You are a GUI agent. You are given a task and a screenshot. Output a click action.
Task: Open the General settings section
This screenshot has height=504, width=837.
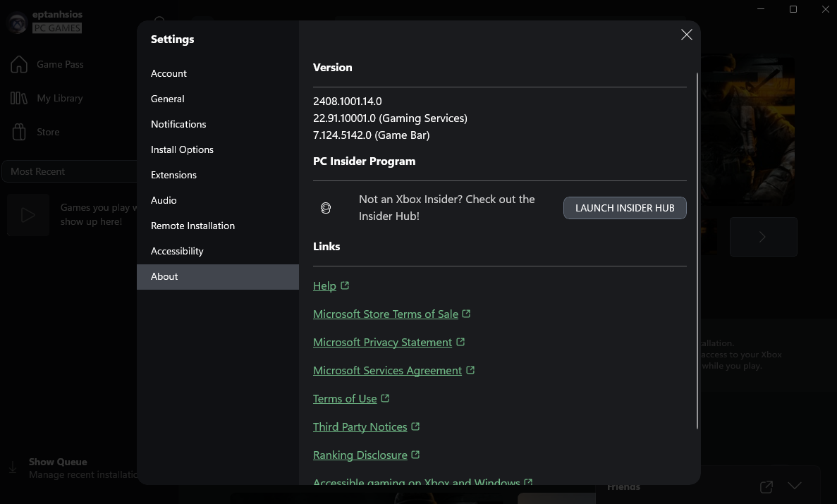(218, 99)
